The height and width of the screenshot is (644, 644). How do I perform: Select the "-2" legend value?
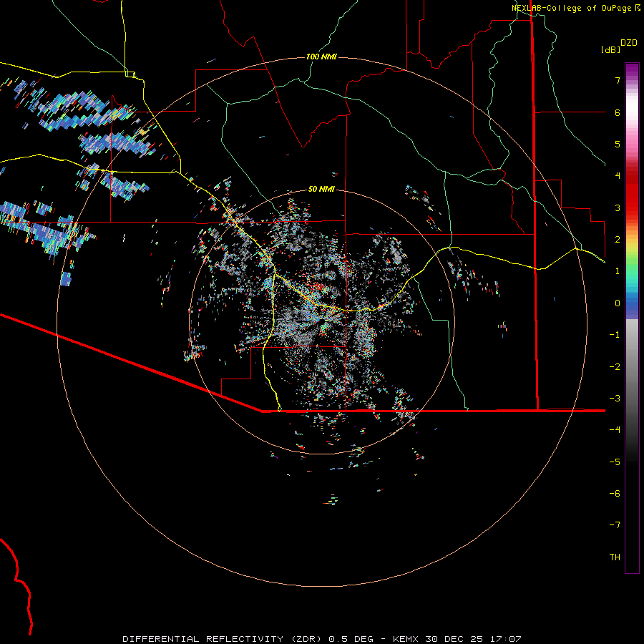[615, 367]
